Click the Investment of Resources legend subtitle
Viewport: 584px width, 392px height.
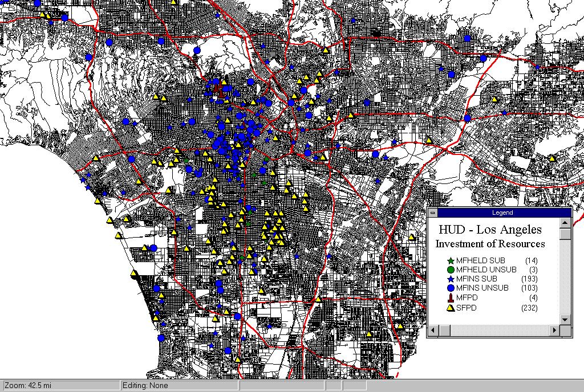click(x=490, y=244)
